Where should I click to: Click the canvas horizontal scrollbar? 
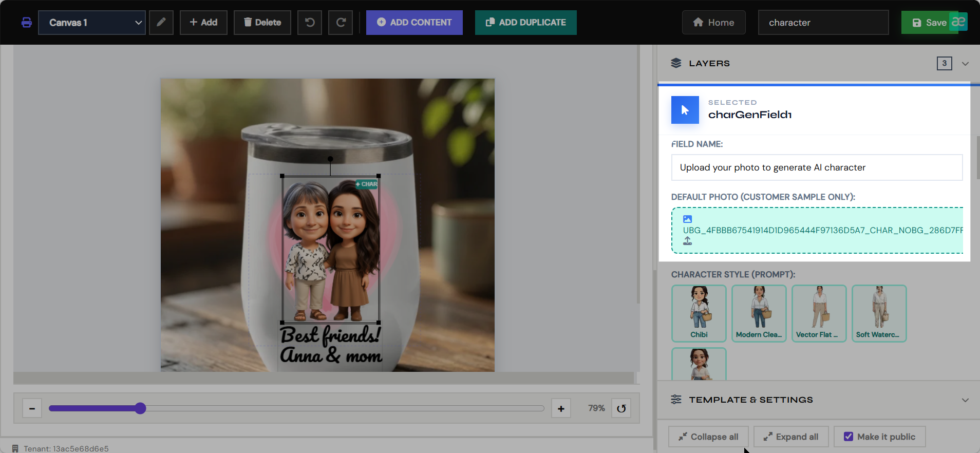(324, 378)
